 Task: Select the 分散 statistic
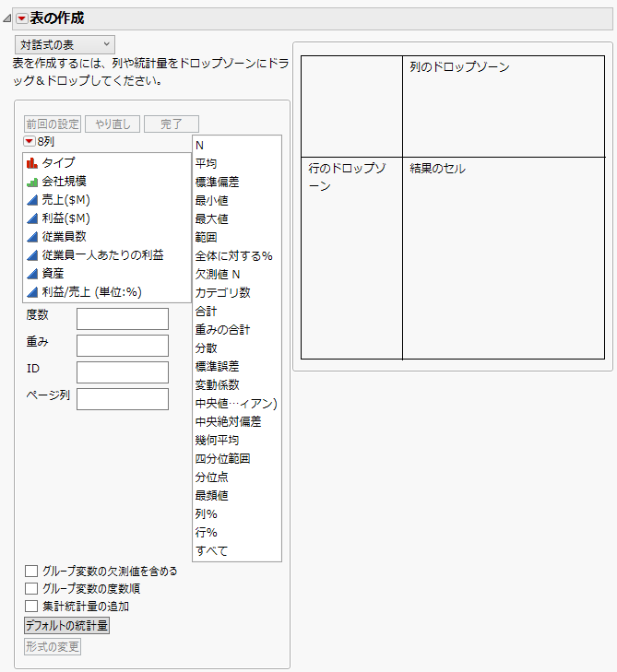coord(207,348)
